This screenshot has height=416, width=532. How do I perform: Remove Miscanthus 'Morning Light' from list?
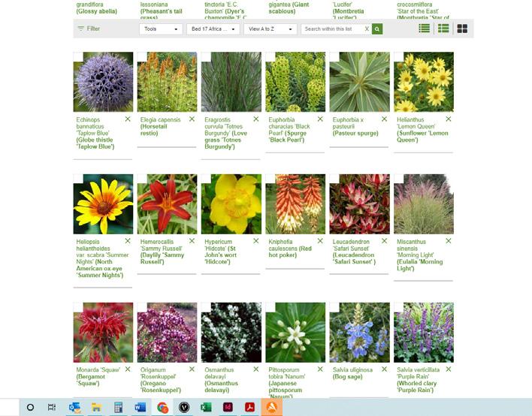[448, 241]
